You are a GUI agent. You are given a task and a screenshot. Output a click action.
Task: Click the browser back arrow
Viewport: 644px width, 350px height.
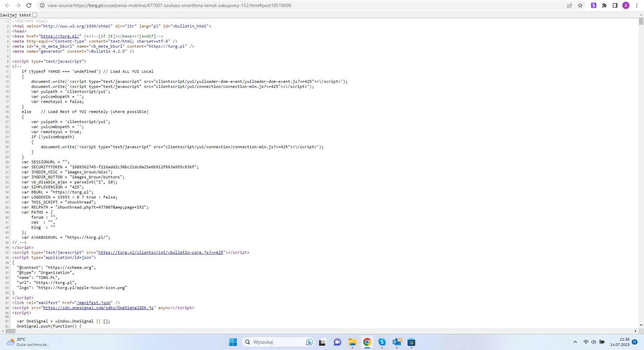[7, 5]
